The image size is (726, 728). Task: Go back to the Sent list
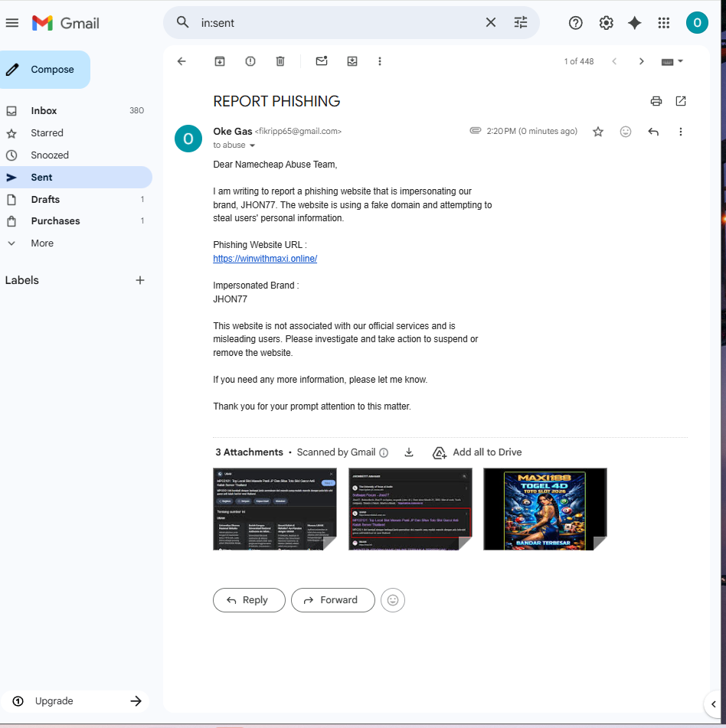point(181,61)
